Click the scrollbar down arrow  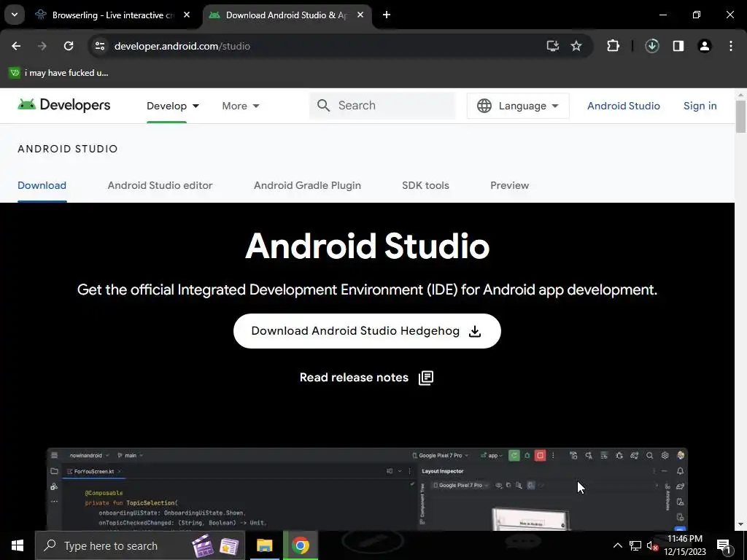click(x=740, y=525)
